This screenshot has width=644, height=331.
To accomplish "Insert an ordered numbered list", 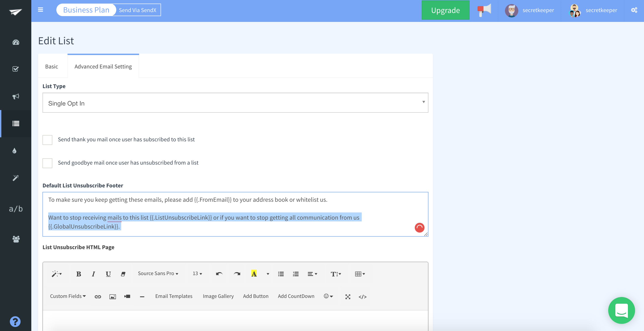I will coord(296,274).
